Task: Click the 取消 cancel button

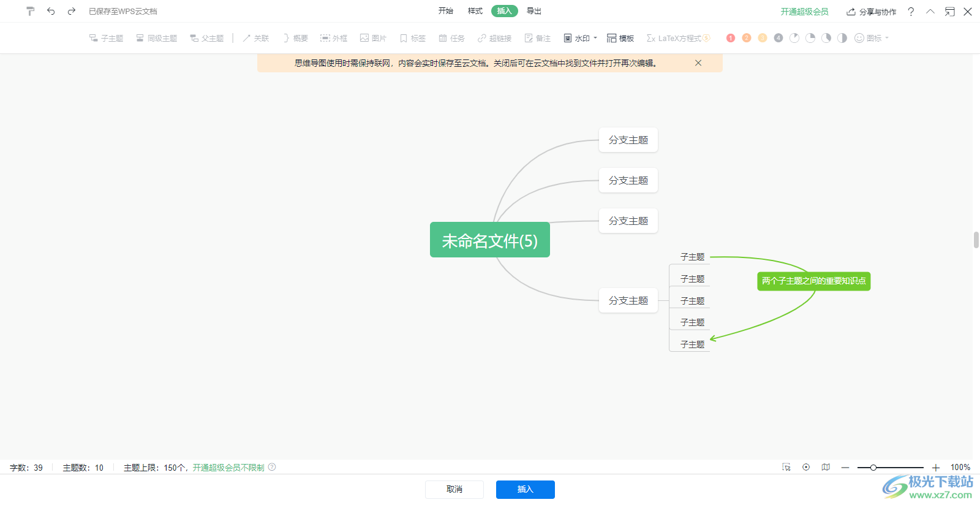Action: pos(454,489)
